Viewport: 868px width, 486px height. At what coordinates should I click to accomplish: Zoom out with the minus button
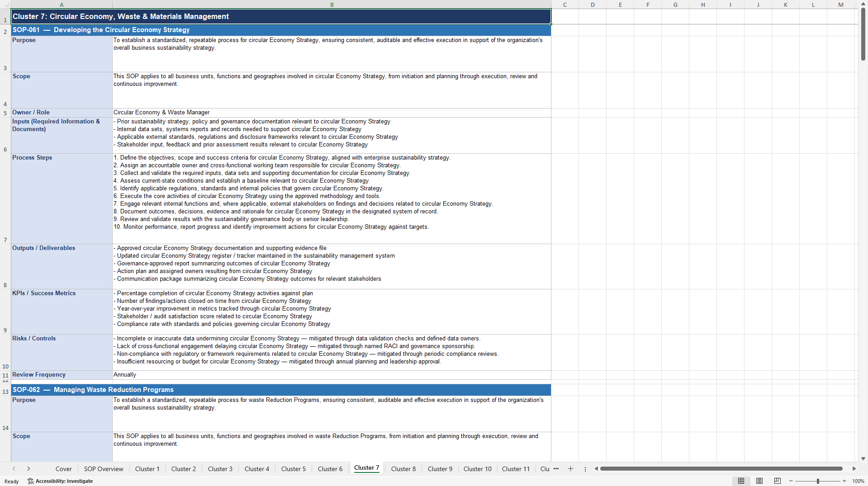791,481
